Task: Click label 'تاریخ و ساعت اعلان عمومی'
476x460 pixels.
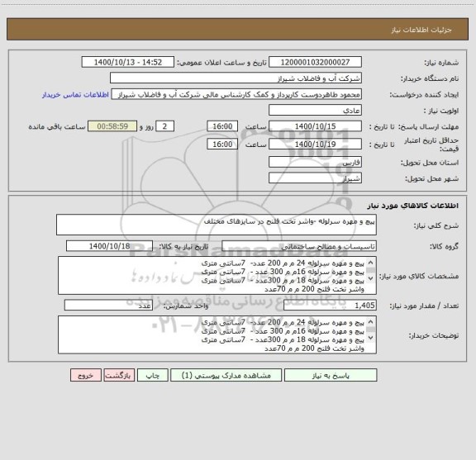Action: (x=222, y=63)
